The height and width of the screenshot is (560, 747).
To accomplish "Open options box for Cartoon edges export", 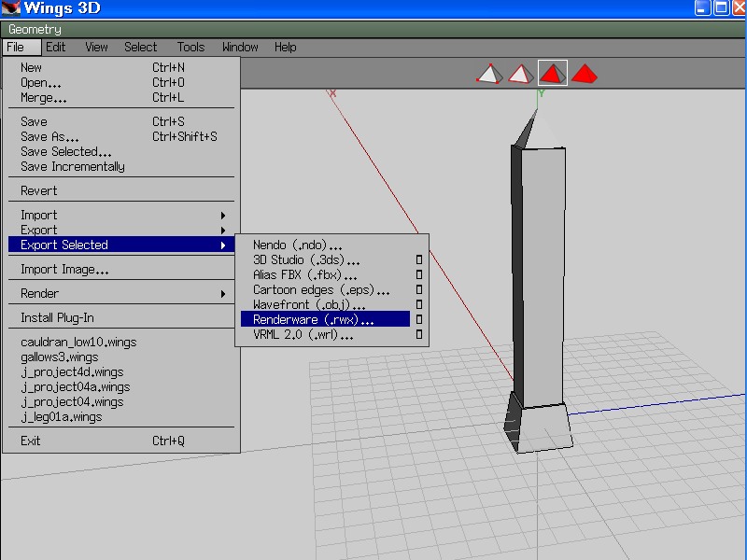I will coord(419,289).
